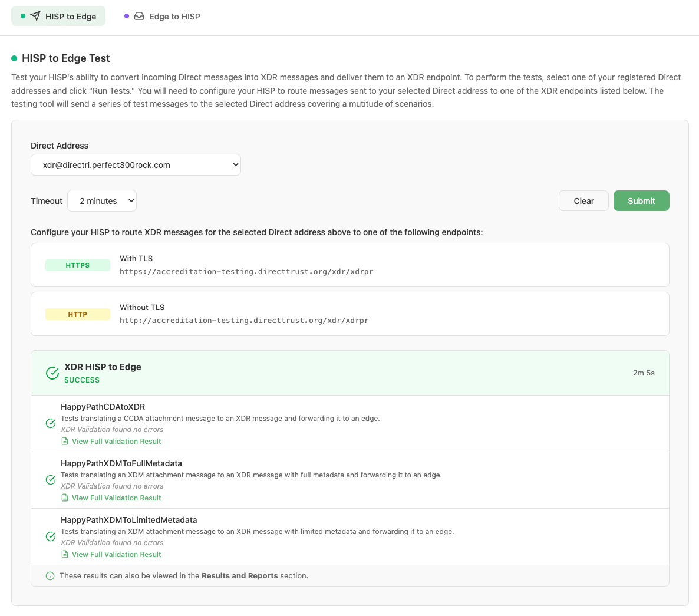Click the yellow HTTP badge
Image resolution: width=699 pixels, height=616 pixels.
[x=78, y=314]
